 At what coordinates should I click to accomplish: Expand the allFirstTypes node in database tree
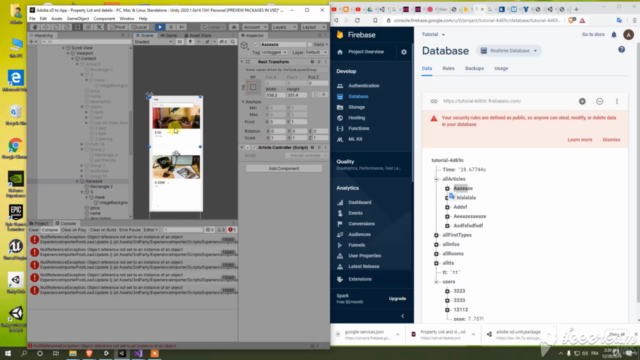436,235
